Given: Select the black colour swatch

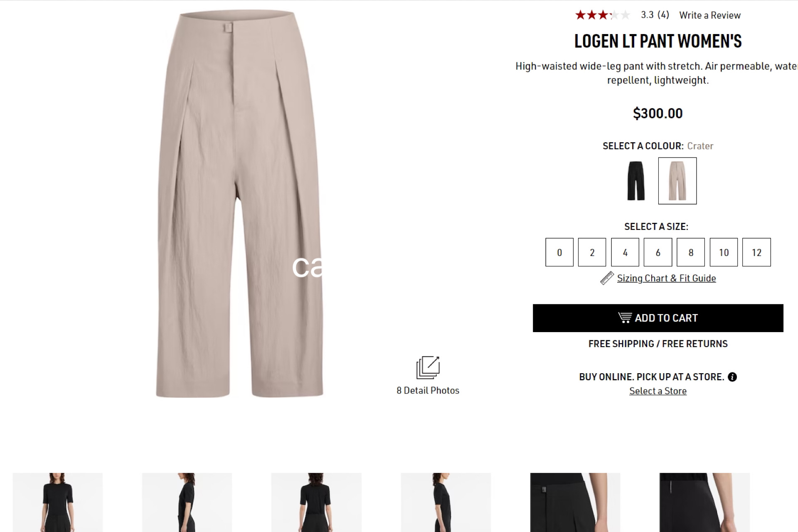Looking at the screenshot, I should pyautogui.click(x=636, y=181).
